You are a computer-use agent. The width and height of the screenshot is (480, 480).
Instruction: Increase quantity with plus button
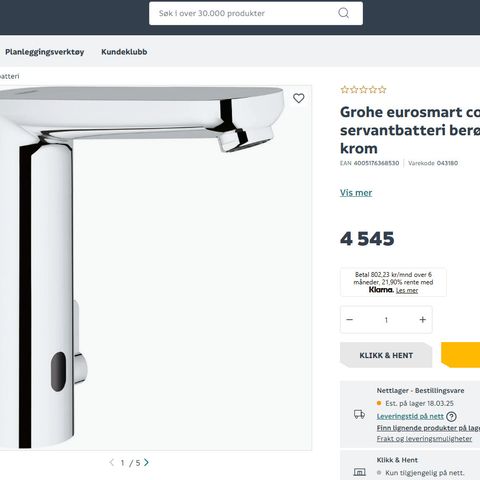(x=422, y=319)
